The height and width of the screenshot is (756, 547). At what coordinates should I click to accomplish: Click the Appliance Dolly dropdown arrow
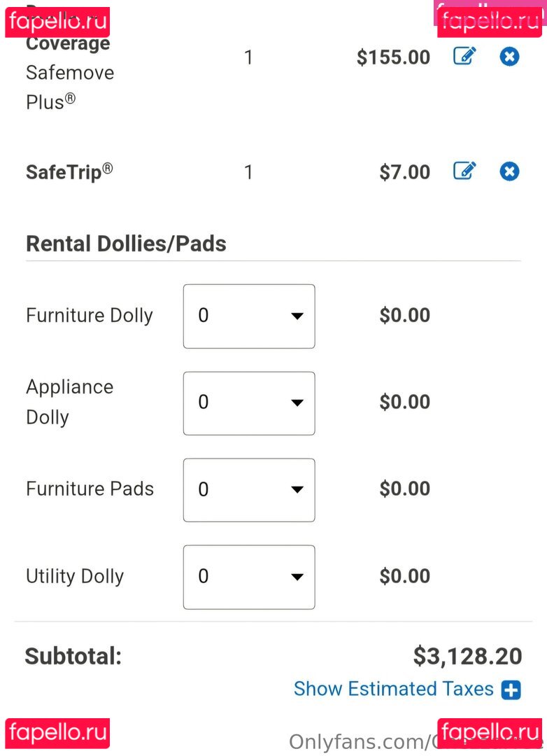[297, 403]
